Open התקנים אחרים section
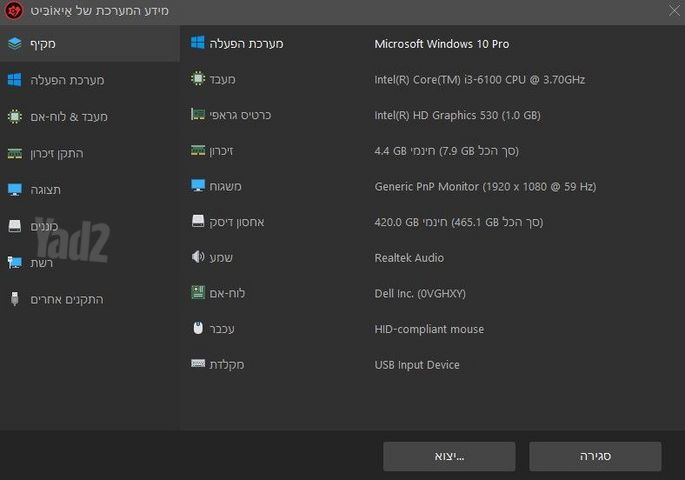Screen dimensions: 685x480 (x=90, y=299)
